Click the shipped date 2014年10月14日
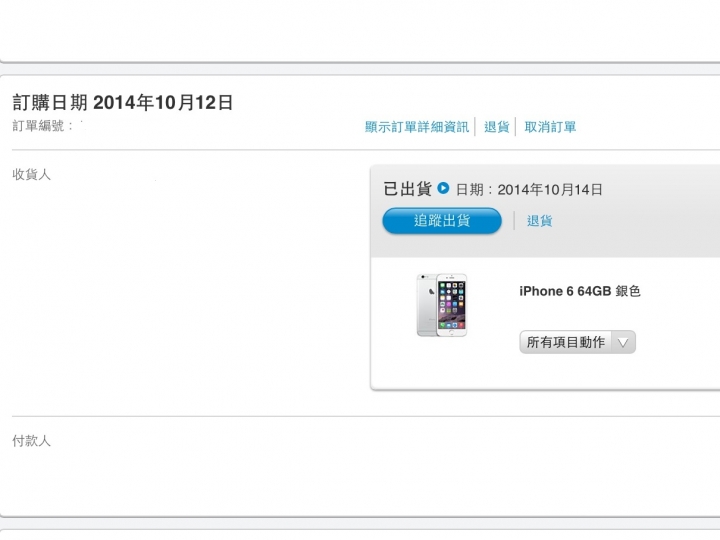The height and width of the screenshot is (540, 720). point(550,190)
